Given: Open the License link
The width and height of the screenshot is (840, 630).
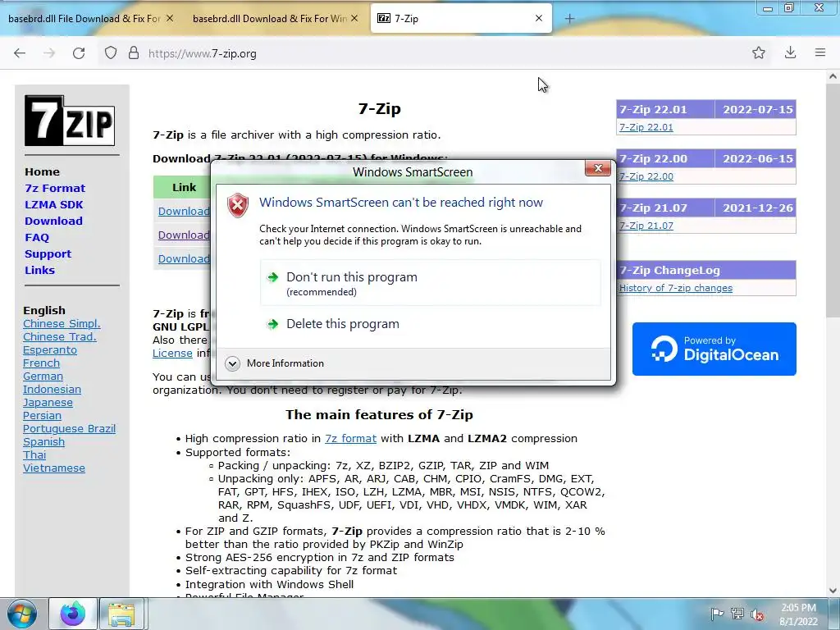Looking at the screenshot, I should 172,353.
